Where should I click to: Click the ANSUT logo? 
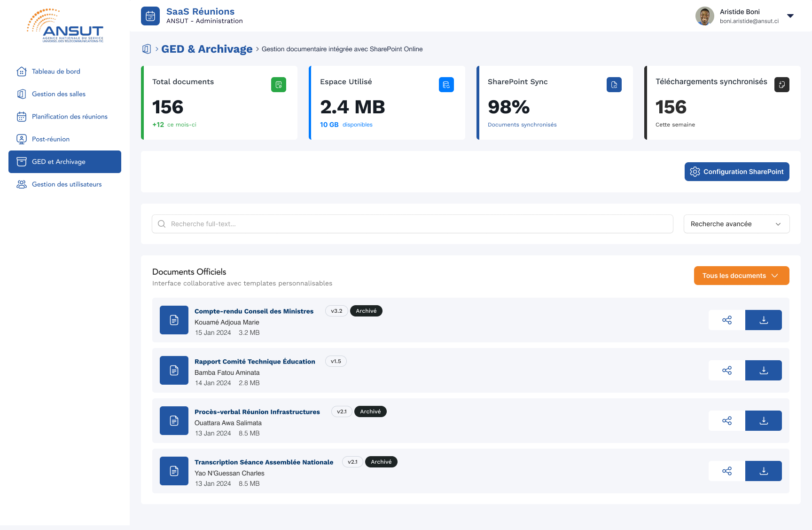click(65, 26)
